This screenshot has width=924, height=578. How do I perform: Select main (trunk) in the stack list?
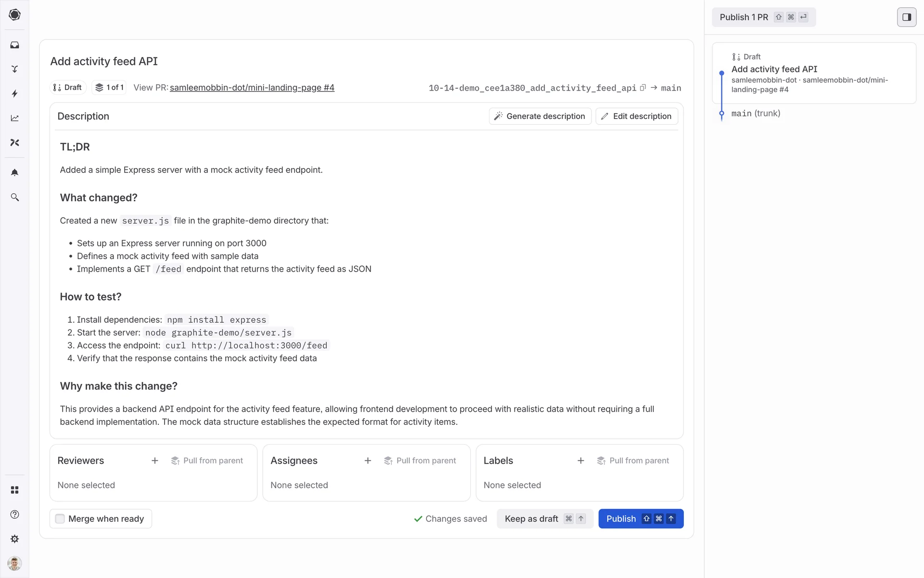click(x=756, y=114)
